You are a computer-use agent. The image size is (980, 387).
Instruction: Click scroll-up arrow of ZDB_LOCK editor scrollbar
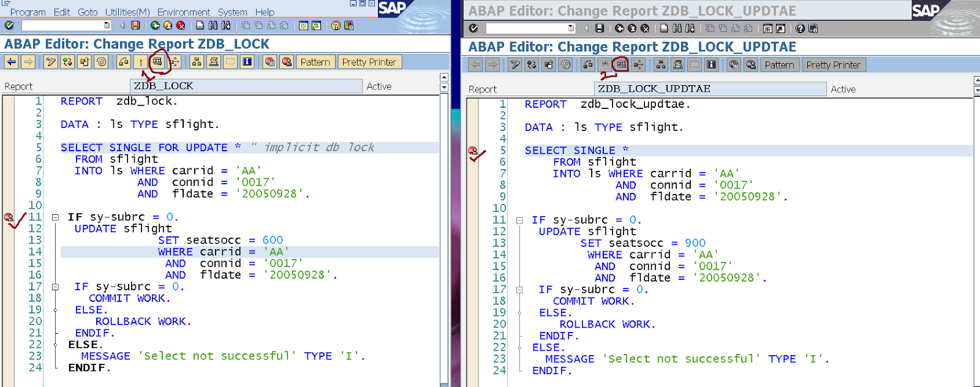pos(444,77)
